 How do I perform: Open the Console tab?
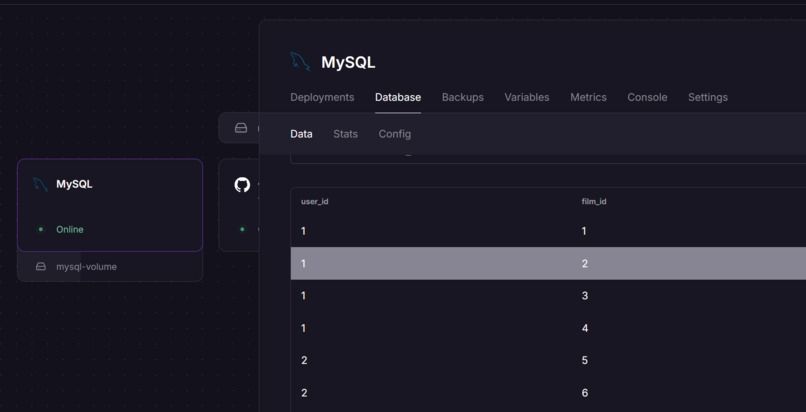(647, 97)
